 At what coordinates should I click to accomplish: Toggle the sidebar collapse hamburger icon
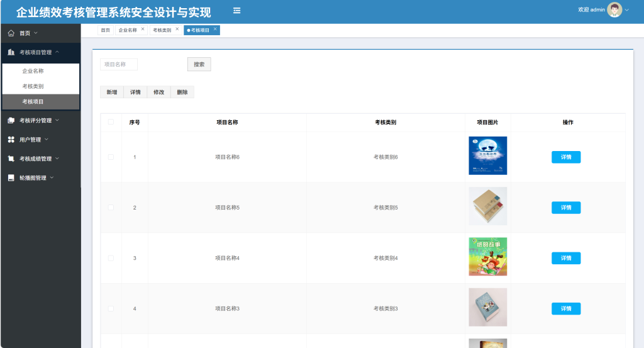[x=236, y=11]
